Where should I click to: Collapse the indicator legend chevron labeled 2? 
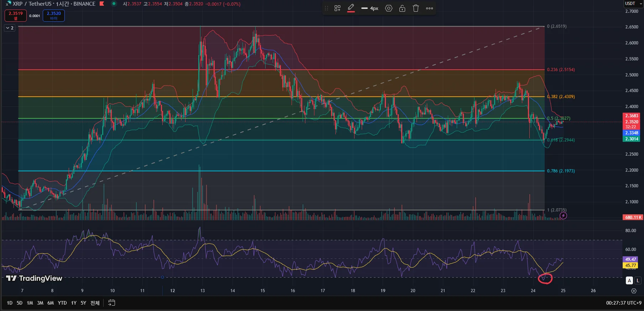[x=10, y=28]
